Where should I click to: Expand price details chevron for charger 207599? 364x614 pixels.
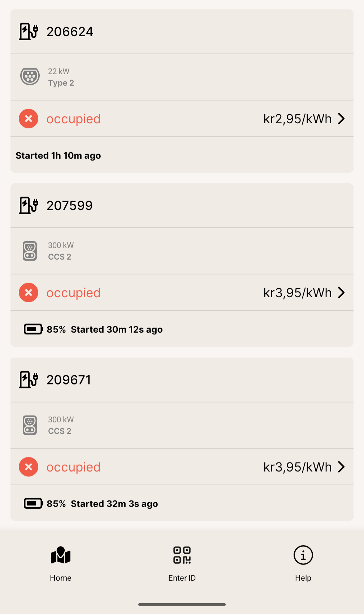pyautogui.click(x=341, y=293)
